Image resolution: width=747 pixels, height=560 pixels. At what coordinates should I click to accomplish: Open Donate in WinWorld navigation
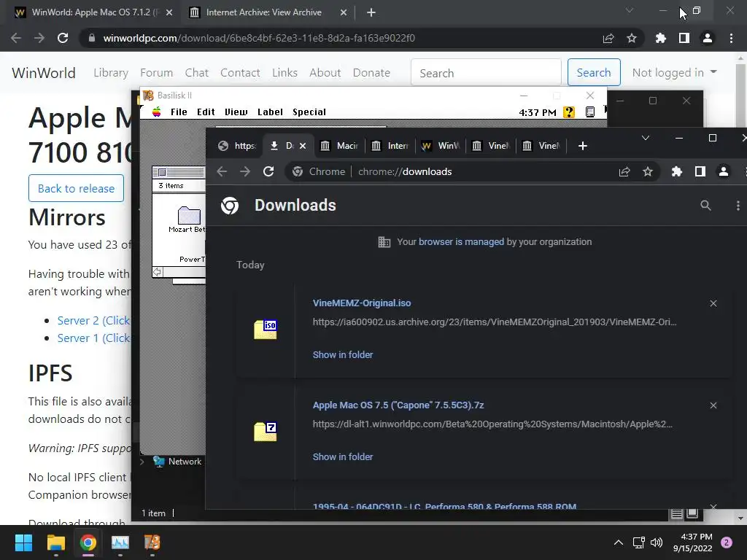[371, 73]
